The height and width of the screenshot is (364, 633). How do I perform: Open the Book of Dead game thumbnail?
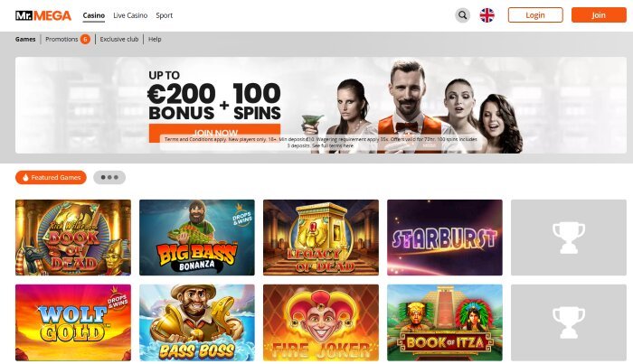pyautogui.click(x=73, y=238)
